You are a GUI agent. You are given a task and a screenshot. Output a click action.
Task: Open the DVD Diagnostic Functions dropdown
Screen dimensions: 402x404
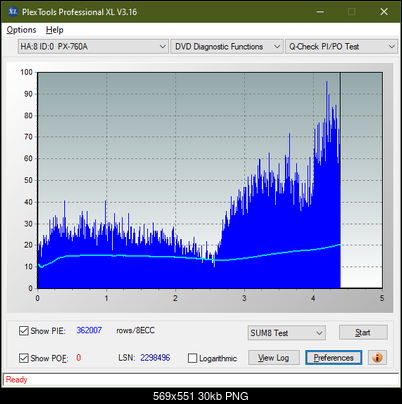[227, 47]
